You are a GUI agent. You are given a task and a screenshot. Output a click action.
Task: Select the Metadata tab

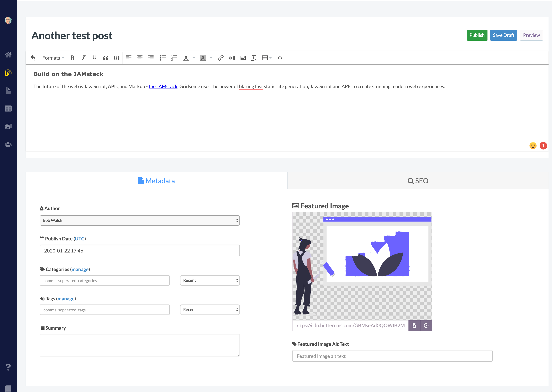tap(156, 180)
